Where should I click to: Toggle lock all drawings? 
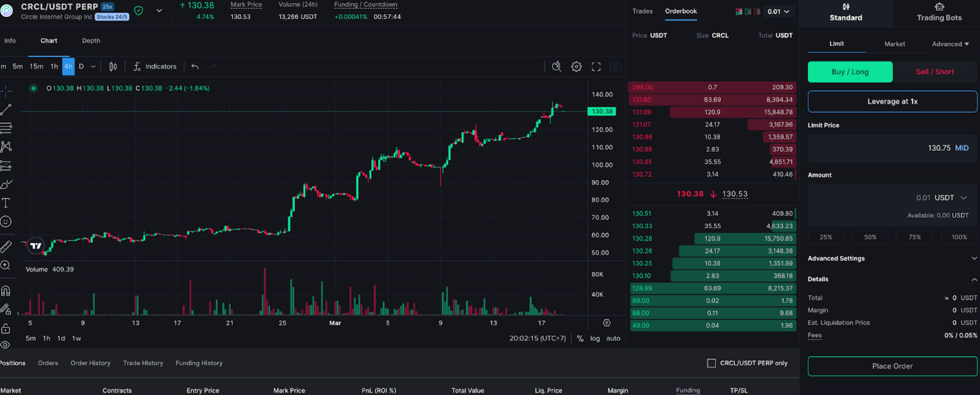tap(5, 328)
